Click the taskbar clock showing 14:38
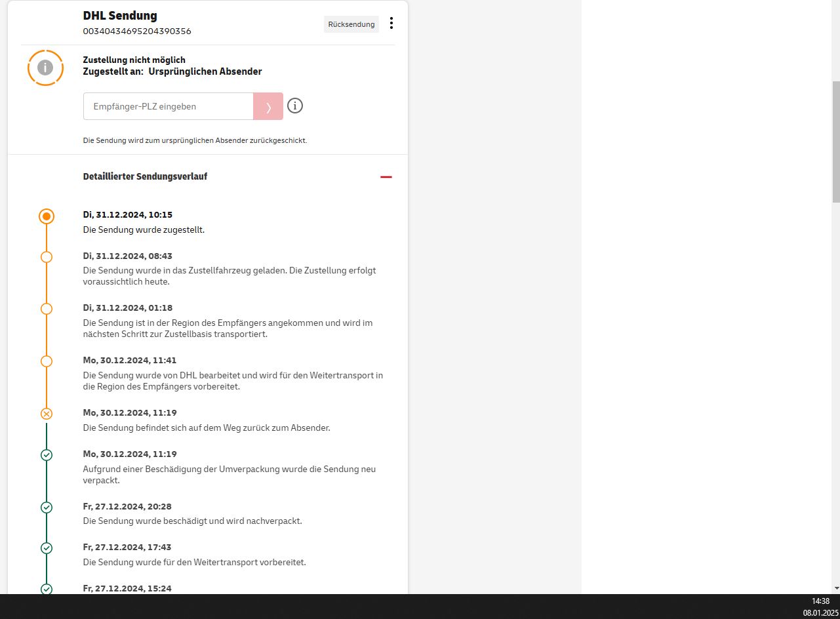The image size is (840, 619). click(820, 601)
